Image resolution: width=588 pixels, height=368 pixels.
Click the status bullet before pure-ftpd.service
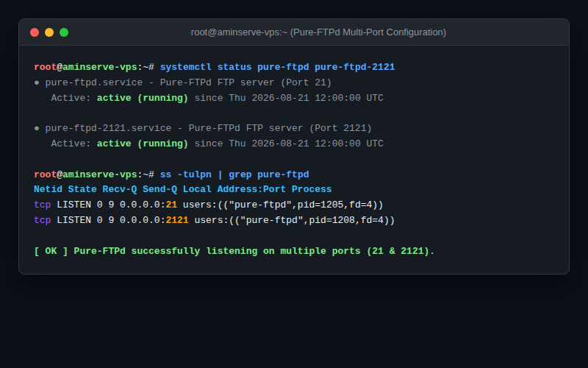tap(37, 82)
